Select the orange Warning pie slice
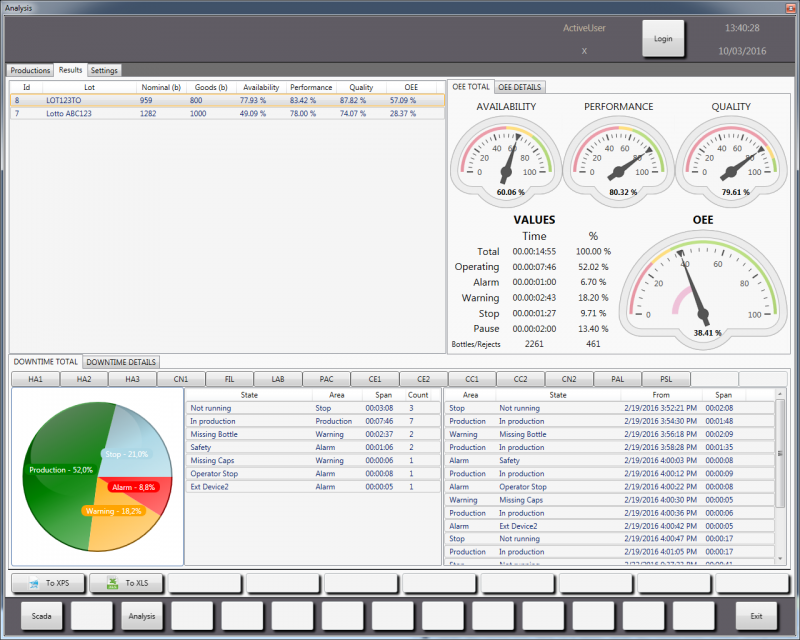This screenshot has width=800, height=640. (118, 525)
